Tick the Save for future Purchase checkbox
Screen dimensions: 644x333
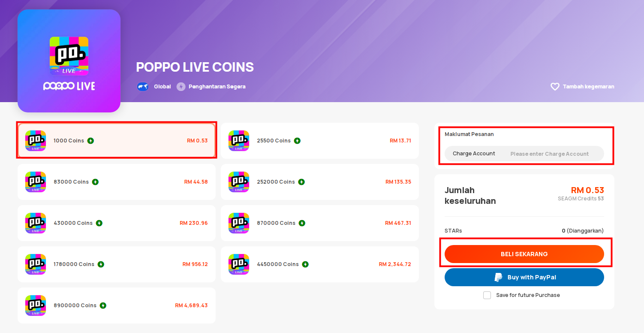tap(487, 295)
